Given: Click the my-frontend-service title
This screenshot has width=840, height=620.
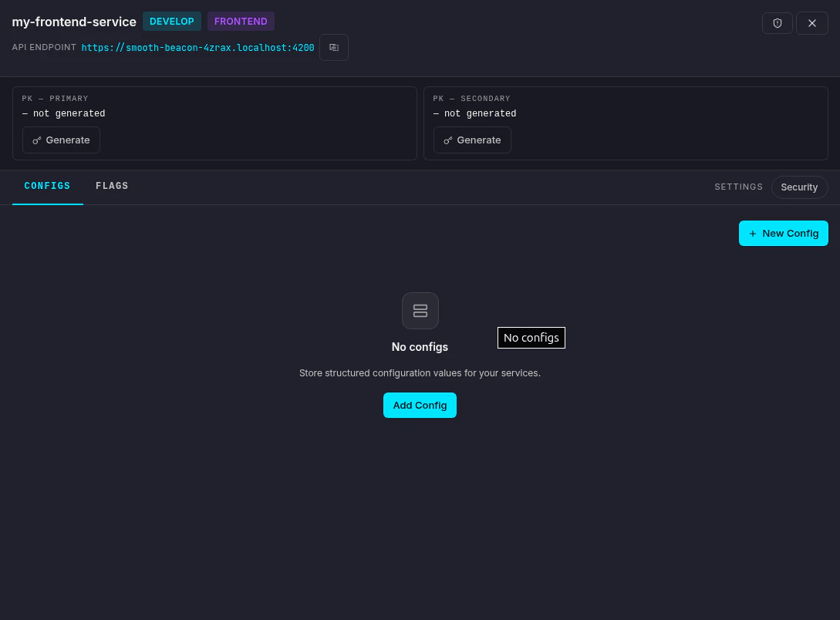Looking at the screenshot, I should 74,22.
